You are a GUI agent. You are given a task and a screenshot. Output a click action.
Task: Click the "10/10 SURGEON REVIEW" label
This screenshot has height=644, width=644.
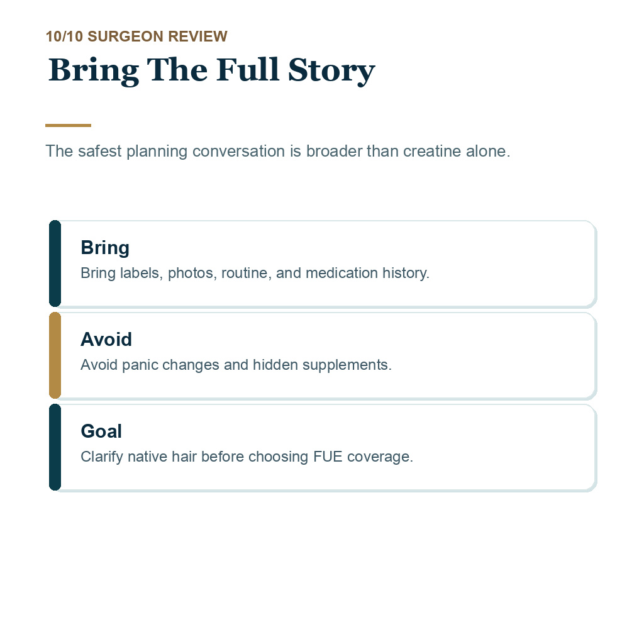pos(136,36)
